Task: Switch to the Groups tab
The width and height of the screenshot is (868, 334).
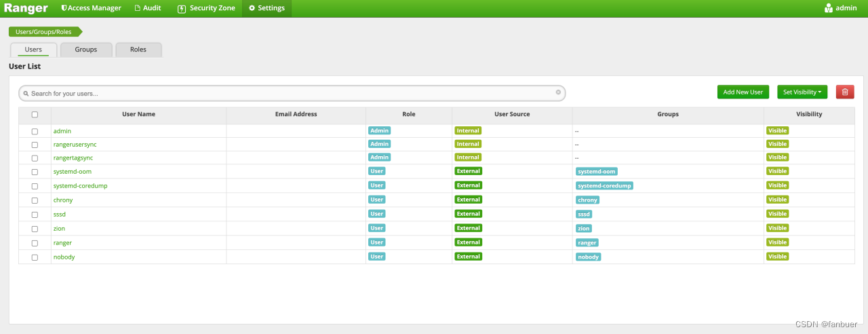Action: click(x=86, y=50)
